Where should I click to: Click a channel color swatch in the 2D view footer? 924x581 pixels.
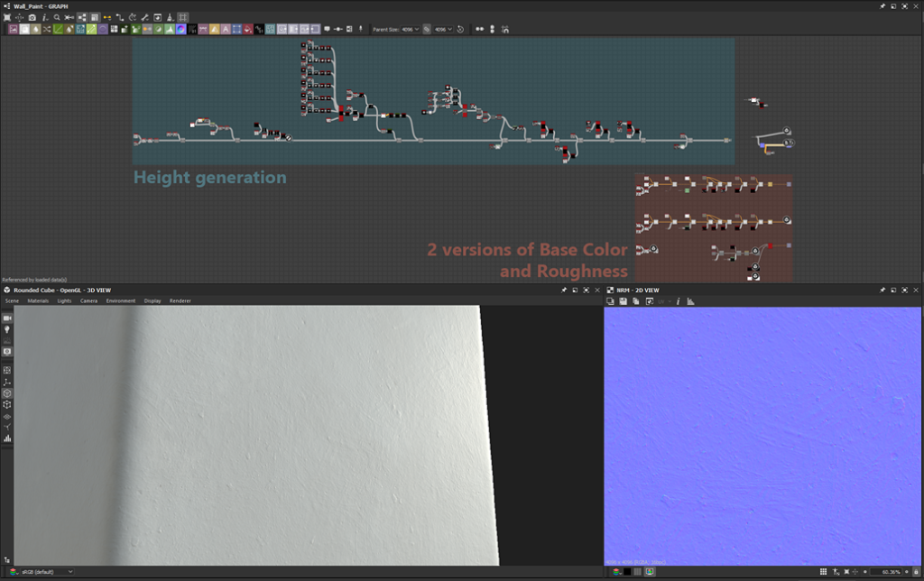(626, 571)
